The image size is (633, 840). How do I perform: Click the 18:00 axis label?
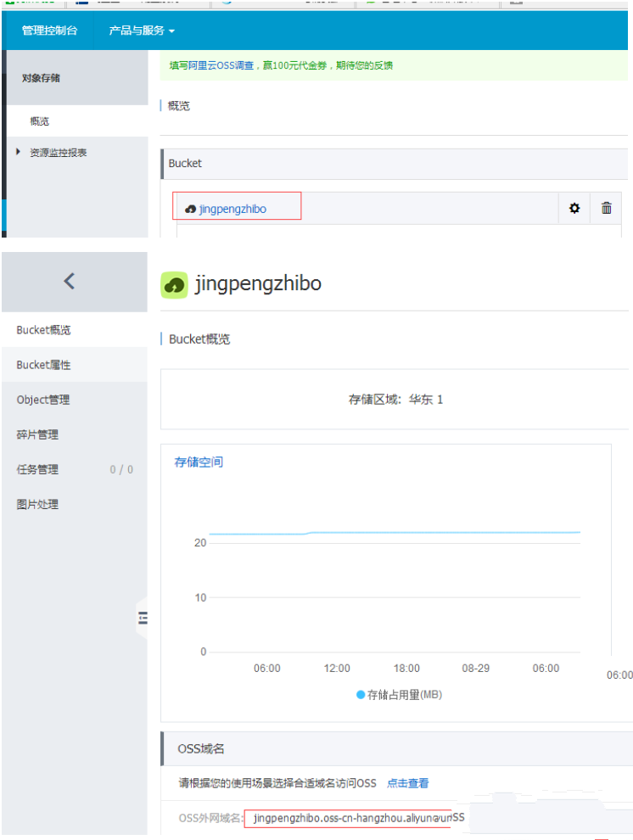click(406, 668)
